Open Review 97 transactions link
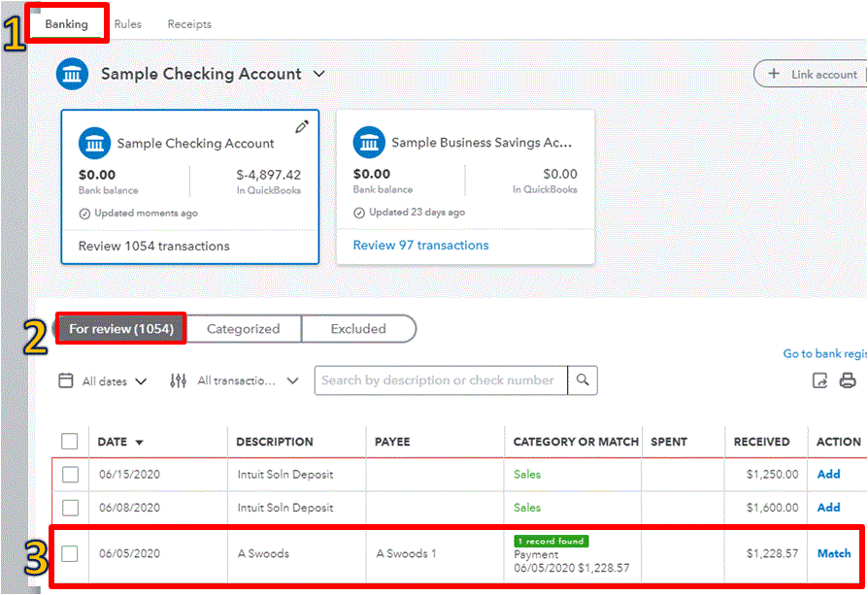 (420, 246)
